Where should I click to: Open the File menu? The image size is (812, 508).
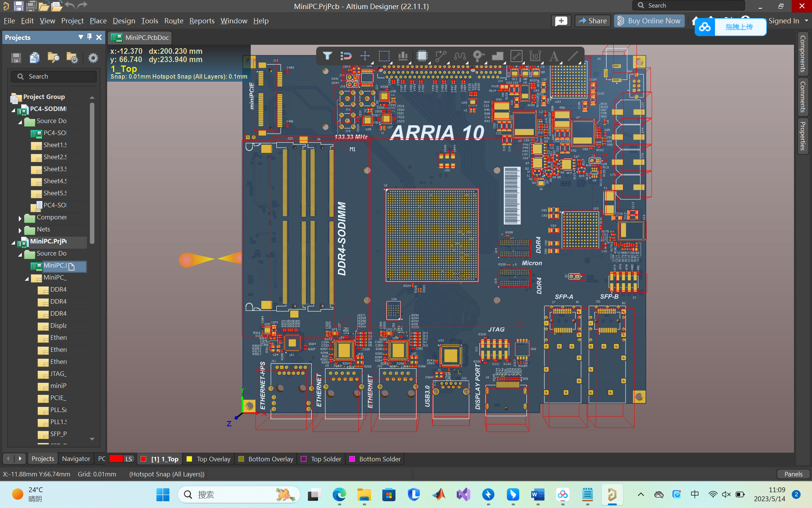click(9, 21)
